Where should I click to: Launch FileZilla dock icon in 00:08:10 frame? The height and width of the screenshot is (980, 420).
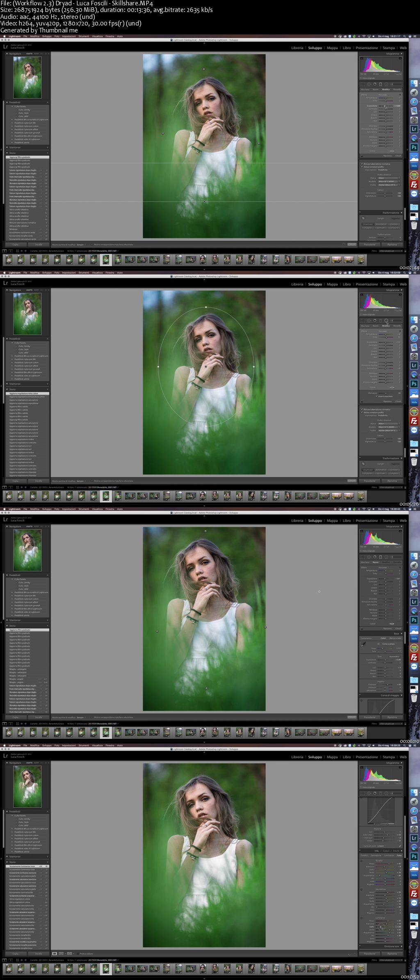coord(414,657)
